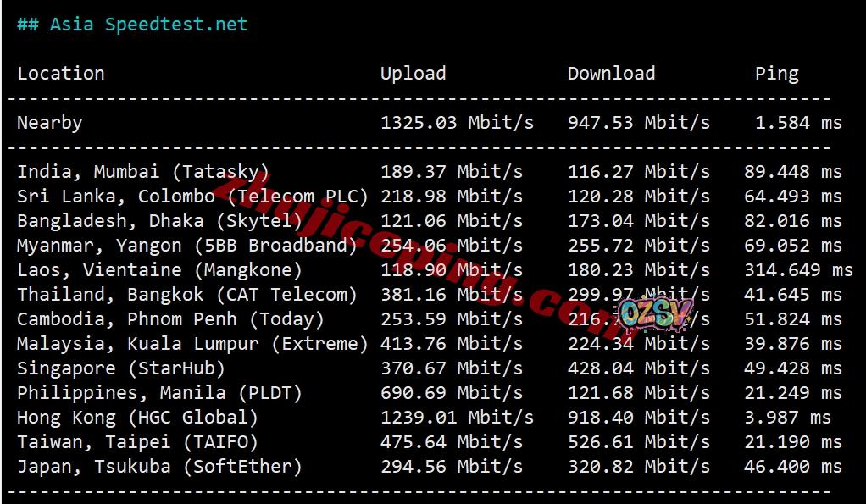Click the Location column header
Screen dimensions: 866x504
(61, 74)
